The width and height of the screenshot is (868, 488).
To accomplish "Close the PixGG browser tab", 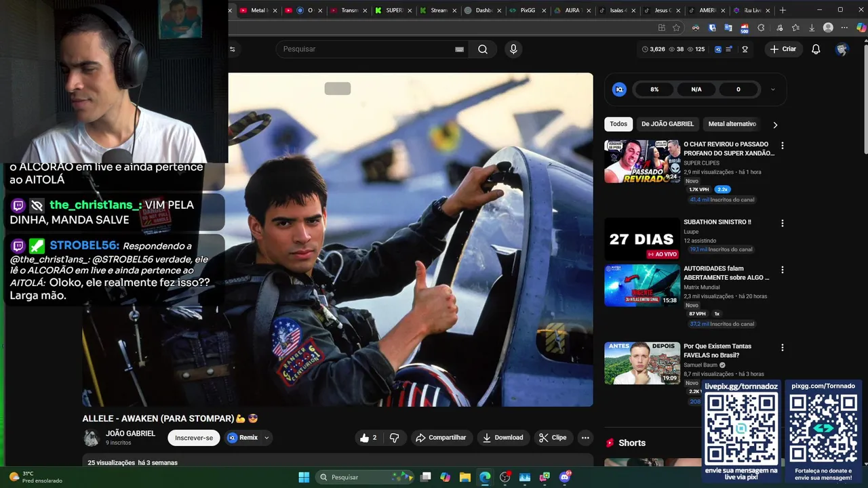I will [543, 10].
